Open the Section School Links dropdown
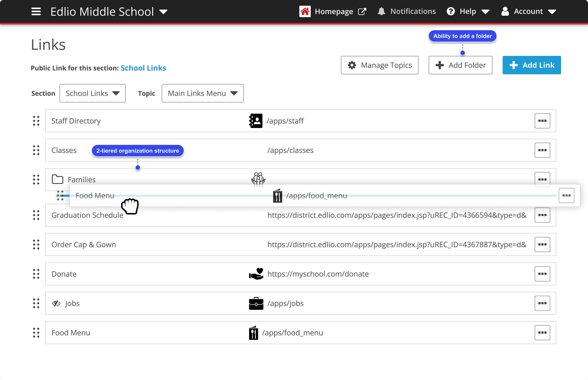This screenshot has width=588, height=380. pyautogui.click(x=92, y=93)
